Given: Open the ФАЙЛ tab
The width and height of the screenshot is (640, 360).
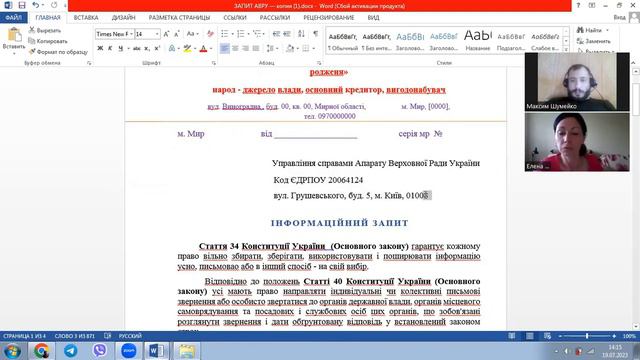Looking at the screenshot, I should pos(13,18).
